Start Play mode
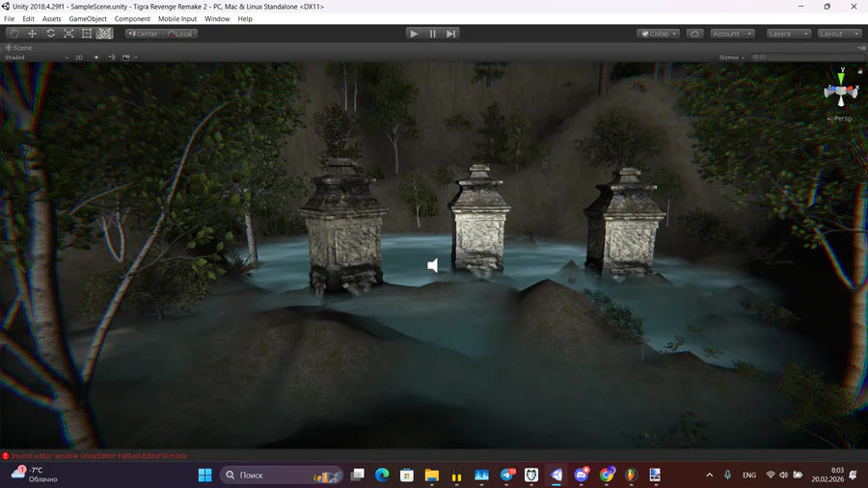868x488 pixels. [x=414, y=34]
